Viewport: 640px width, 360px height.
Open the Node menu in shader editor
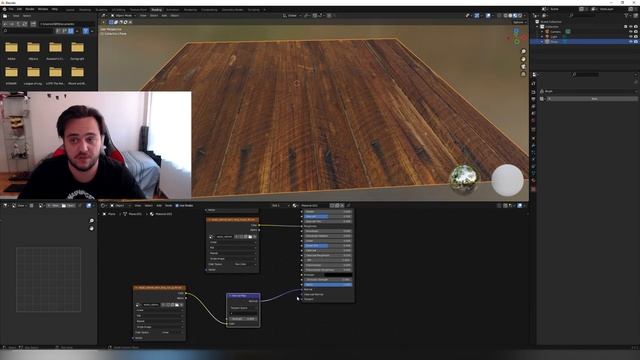point(168,205)
